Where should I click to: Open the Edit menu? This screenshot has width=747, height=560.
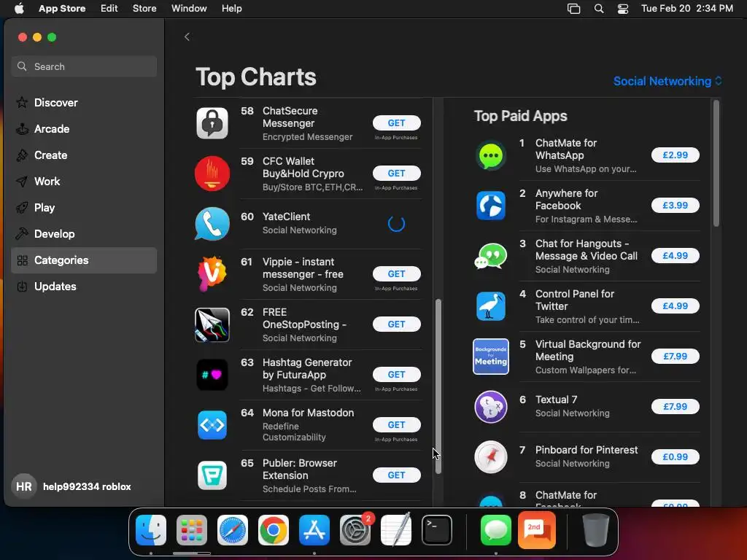pos(109,9)
